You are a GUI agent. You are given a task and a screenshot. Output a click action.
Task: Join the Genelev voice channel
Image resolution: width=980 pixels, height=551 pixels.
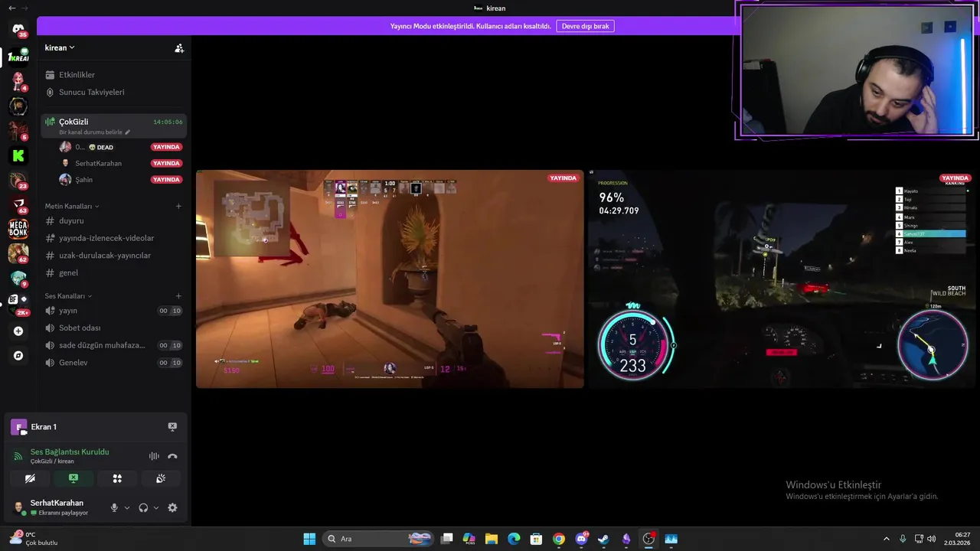point(113,363)
